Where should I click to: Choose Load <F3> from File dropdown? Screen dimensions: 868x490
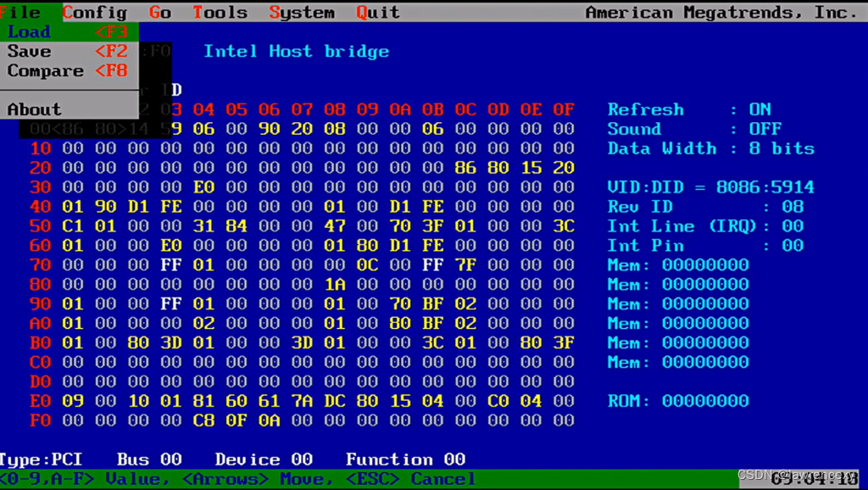pyautogui.click(x=69, y=32)
